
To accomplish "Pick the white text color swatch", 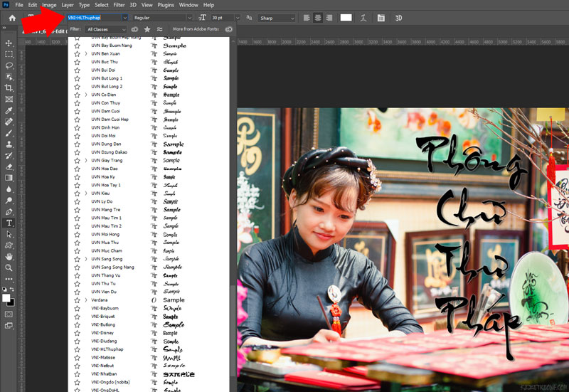I will [x=346, y=18].
